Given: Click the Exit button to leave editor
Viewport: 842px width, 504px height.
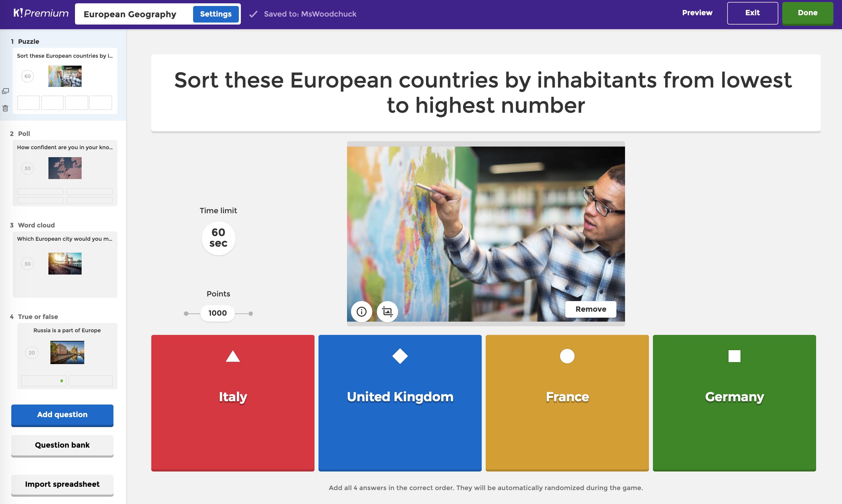Looking at the screenshot, I should tap(751, 12).
